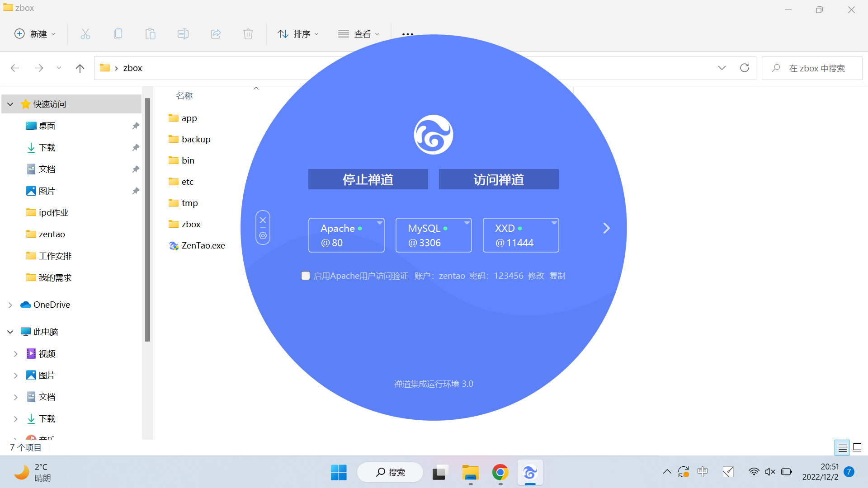Open ZenTao.exe file in list

click(203, 245)
